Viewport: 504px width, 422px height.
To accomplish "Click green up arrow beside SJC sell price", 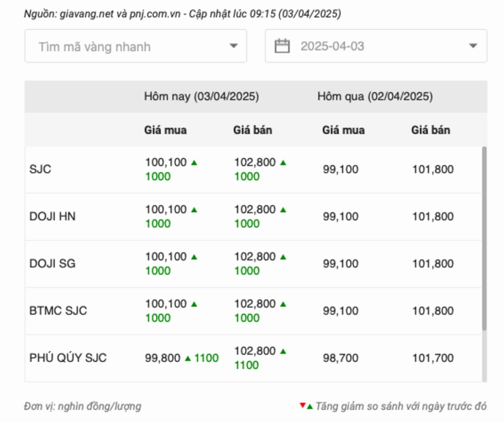I will pos(283,163).
